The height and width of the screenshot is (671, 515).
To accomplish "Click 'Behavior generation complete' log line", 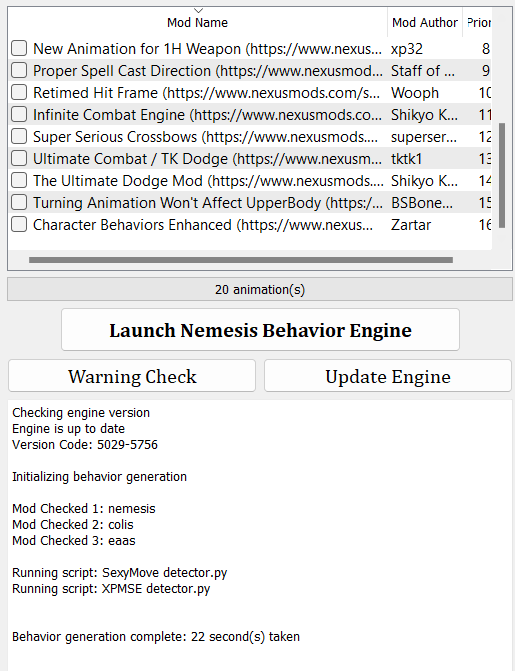I will coord(156,636).
